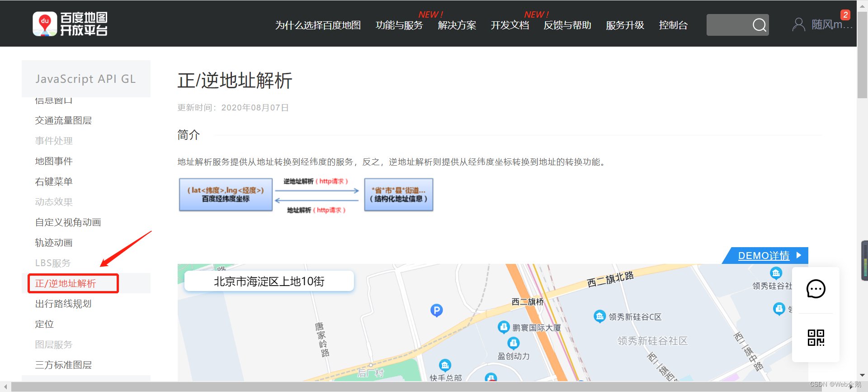Click the 动态效果 section heading
The image size is (868, 392).
(x=54, y=202)
